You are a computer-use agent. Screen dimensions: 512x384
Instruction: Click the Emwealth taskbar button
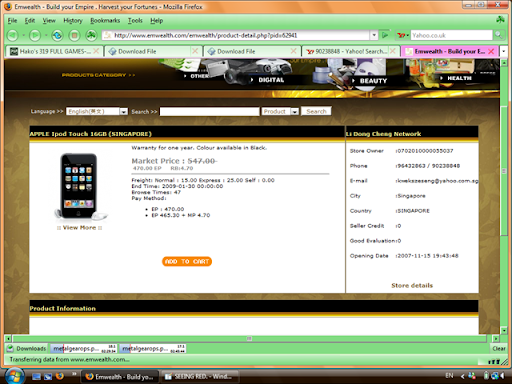[x=120, y=376]
